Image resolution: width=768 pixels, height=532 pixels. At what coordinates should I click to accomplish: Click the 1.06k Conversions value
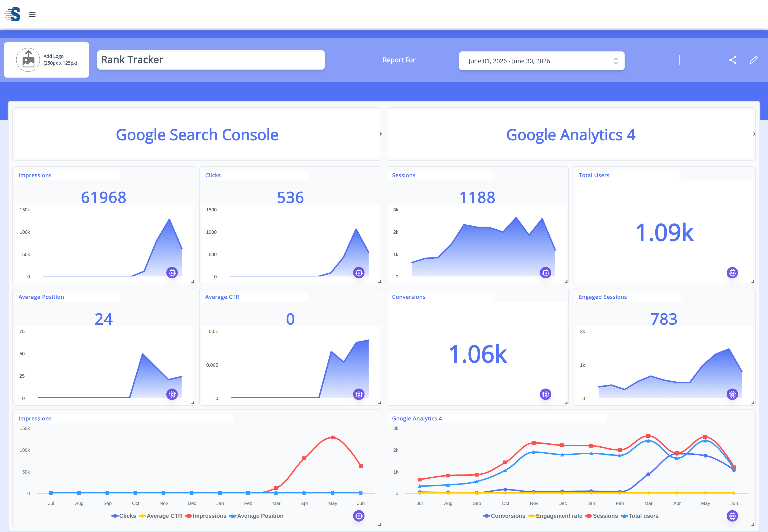tap(478, 354)
